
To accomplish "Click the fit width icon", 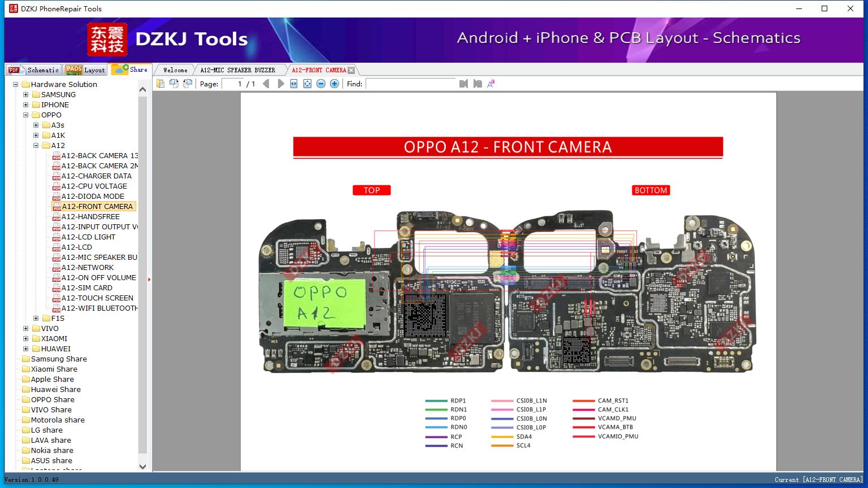I will click(294, 84).
